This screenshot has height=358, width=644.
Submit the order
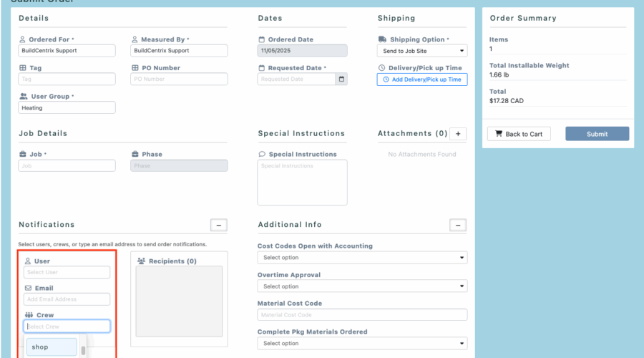(x=597, y=134)
